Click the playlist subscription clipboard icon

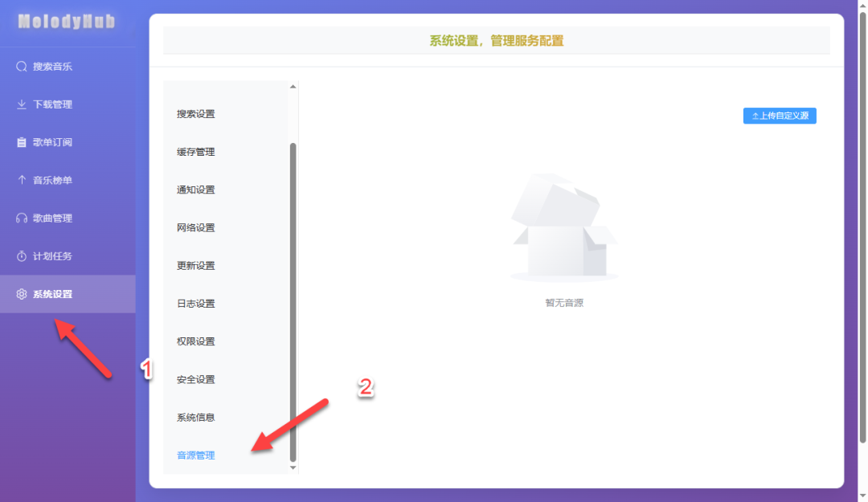click(22, 142)
